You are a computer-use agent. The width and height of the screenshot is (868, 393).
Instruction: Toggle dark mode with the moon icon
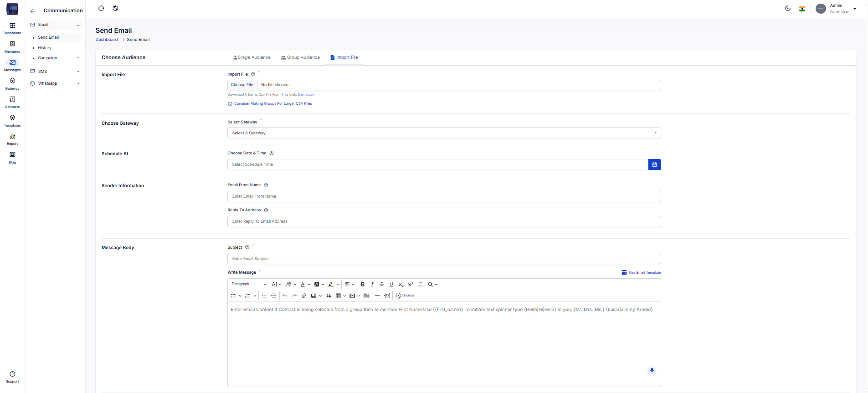(x=787, y=9)
